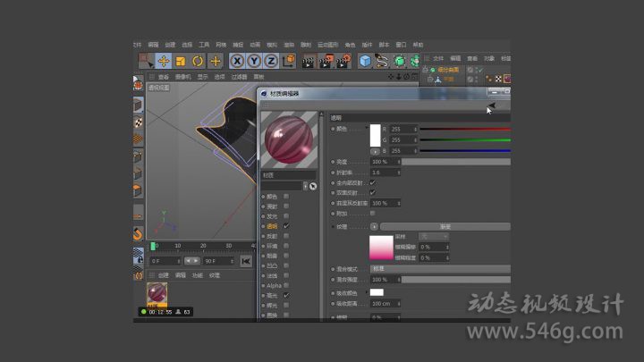Click the magnet snap icon in left sidebar
Image resolution: width=644 pixels, height=362 pixels.
point(139,234)
